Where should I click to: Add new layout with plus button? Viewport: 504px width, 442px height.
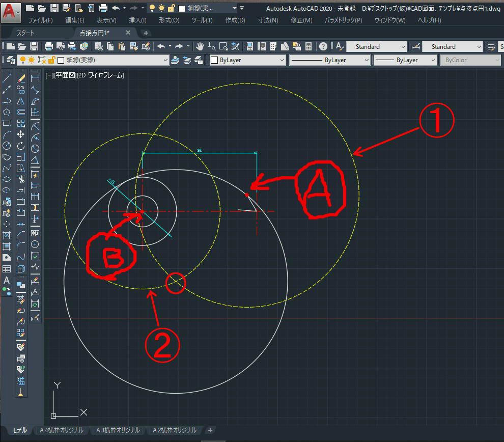(x=210, y=430)
